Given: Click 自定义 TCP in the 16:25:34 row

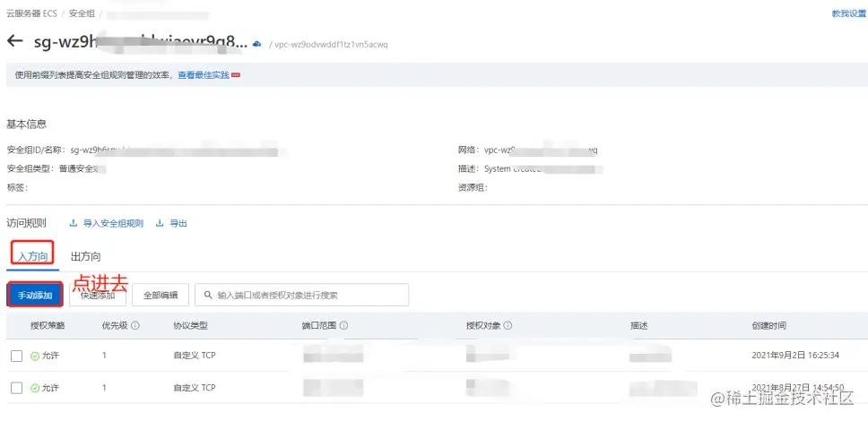Looking at the screenshot, I should 195,356.
